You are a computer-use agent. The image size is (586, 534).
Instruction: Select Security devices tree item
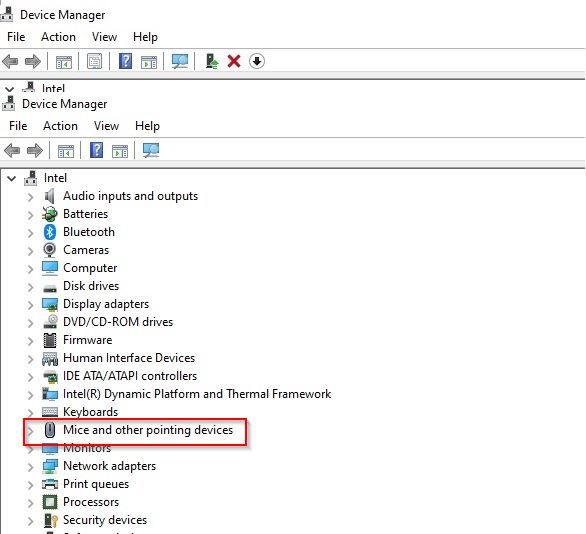point(105,520)
